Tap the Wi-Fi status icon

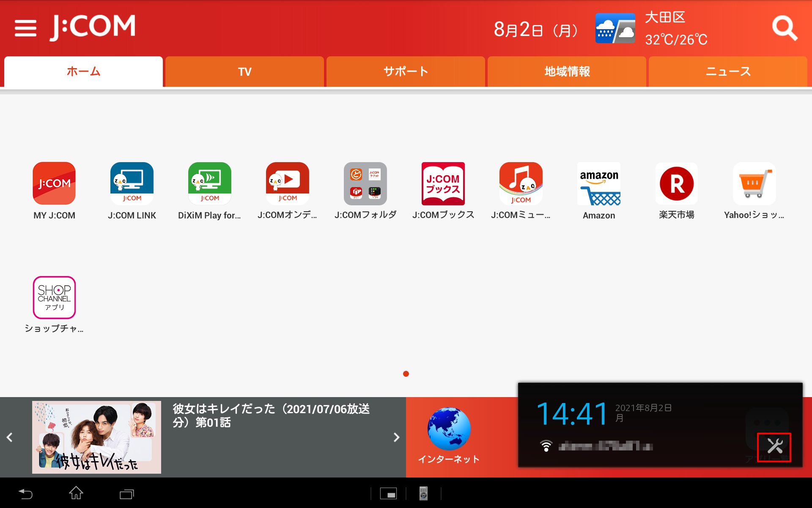(546, 446)
